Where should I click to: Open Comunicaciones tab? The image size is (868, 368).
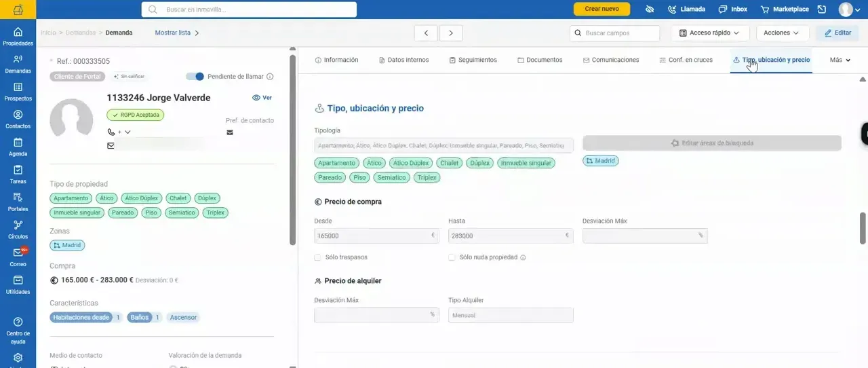(610, 60)
